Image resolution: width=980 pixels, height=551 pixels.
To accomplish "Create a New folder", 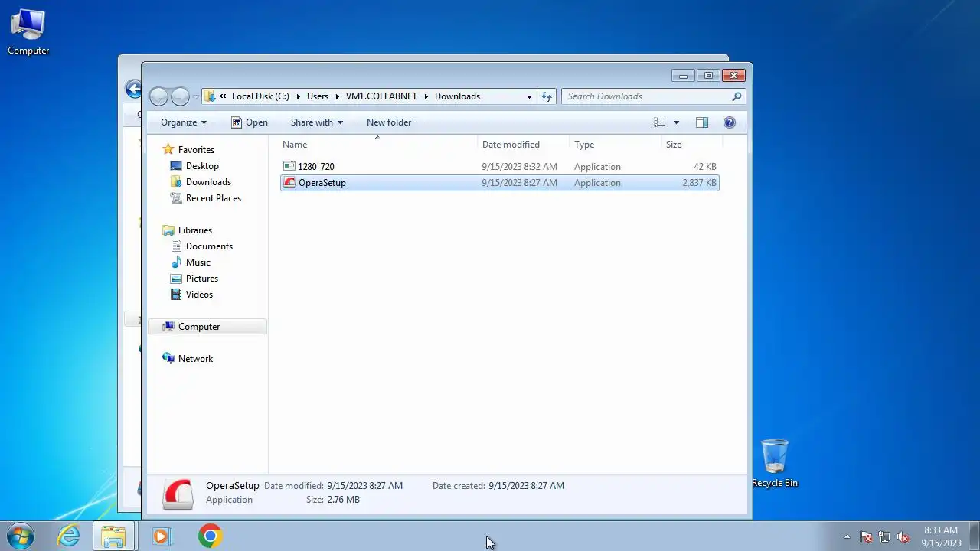I will [x=389, y=122].
